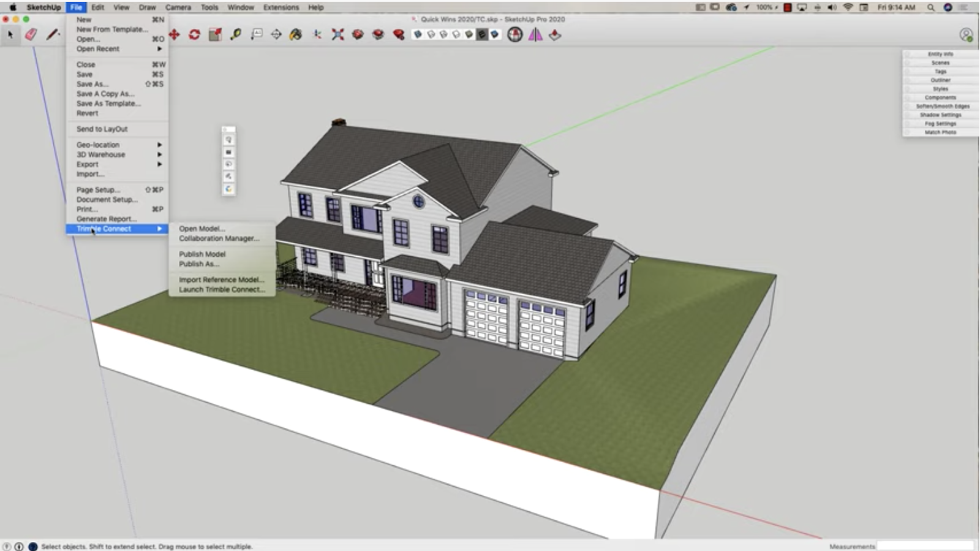Select the arrow Select tool
The image size is (980, 551).
10,35
